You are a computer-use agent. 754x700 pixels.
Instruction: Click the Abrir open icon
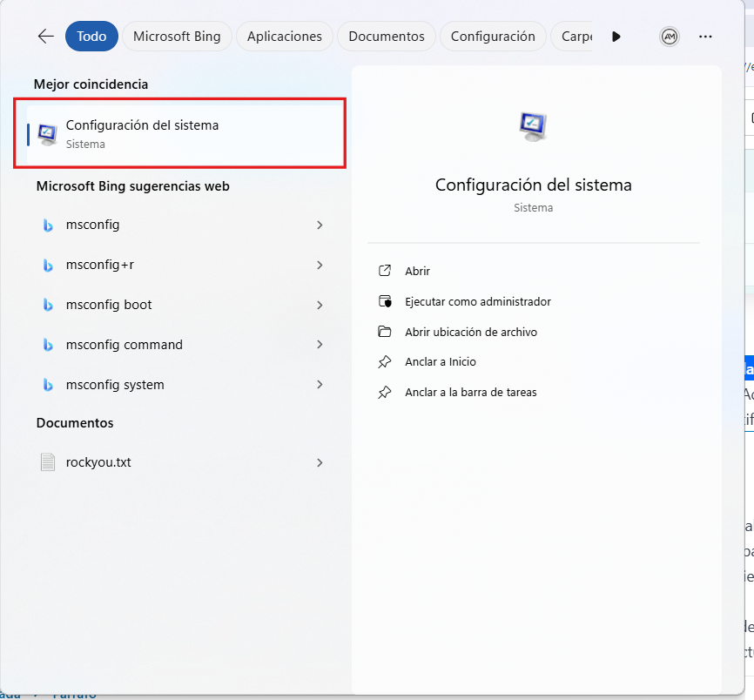point(384,271)
